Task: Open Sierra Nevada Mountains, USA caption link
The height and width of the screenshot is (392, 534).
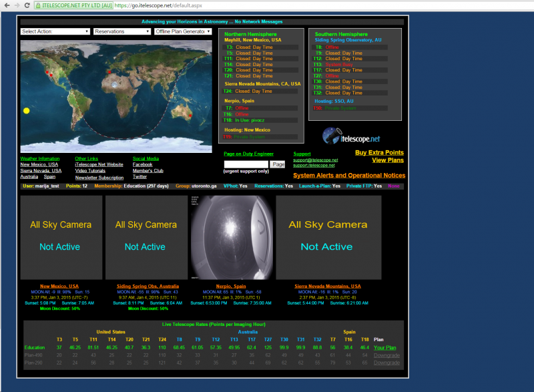Action: point(328,286)
